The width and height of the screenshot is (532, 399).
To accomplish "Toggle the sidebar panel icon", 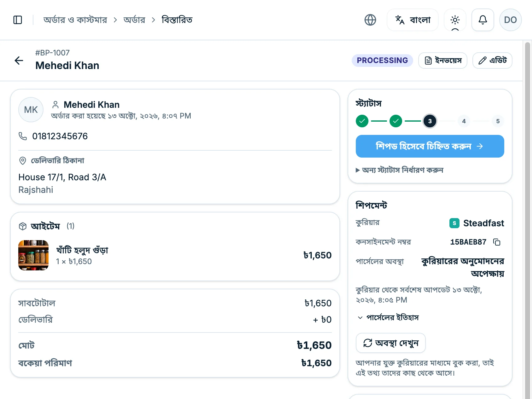I will tap(18, 20).
